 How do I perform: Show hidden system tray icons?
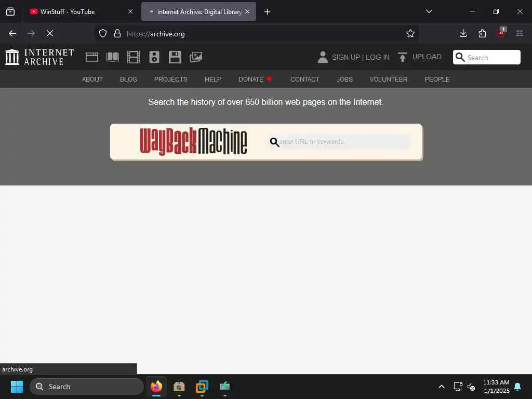tap(442, 387)
